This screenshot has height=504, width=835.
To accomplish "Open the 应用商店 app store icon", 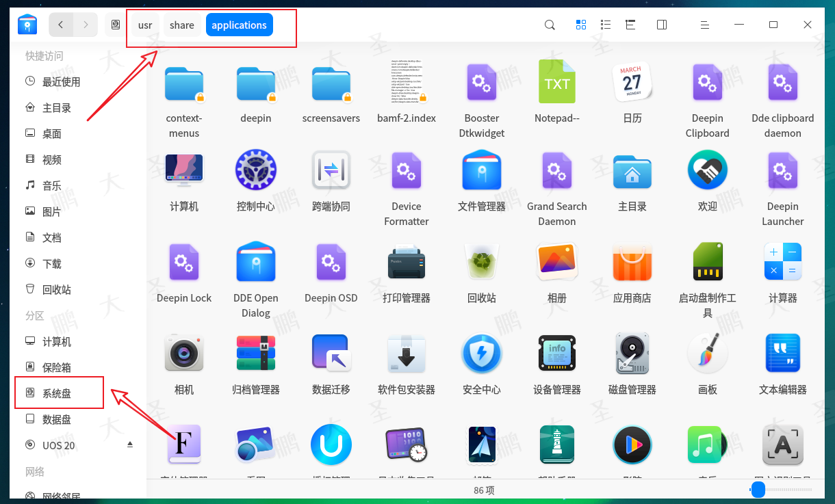I will tap(632, 263).
